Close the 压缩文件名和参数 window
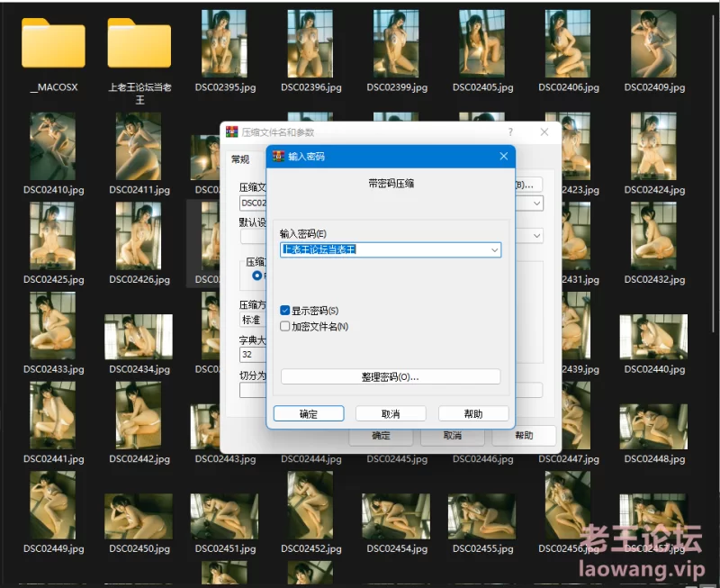 click(544, 131)
